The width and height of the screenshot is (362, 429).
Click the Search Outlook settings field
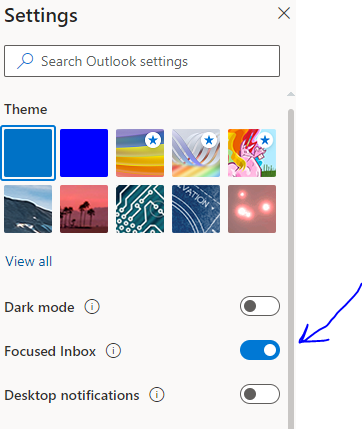(x=142, y=61)
